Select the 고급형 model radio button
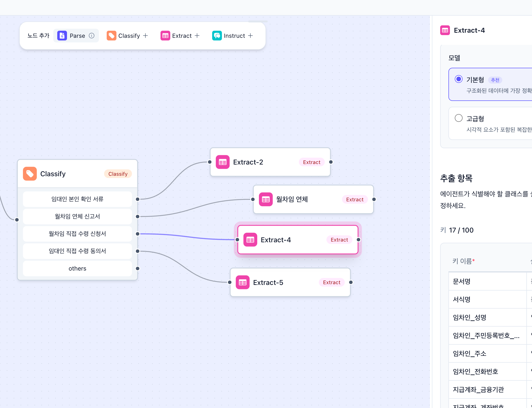This screenshot has height=408, width=532. 459,118
